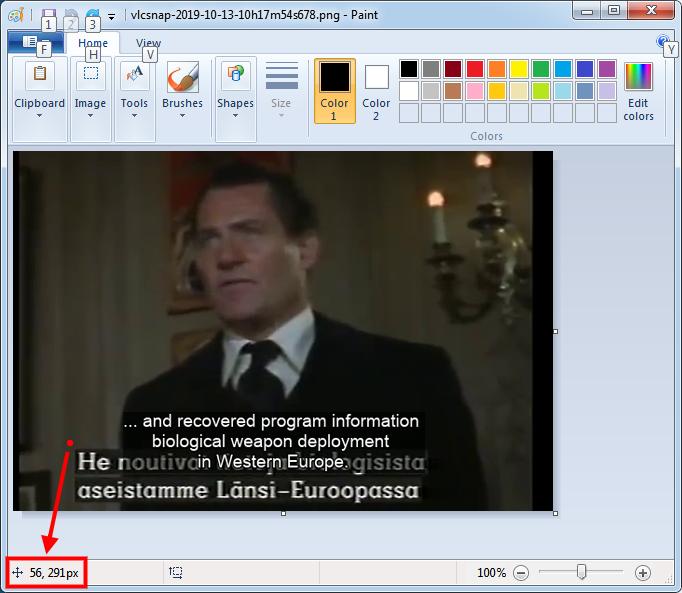This screenshot has height=593, width=682.
Task: Pick the orange palette swatch
Action: [x=497, y=69]
